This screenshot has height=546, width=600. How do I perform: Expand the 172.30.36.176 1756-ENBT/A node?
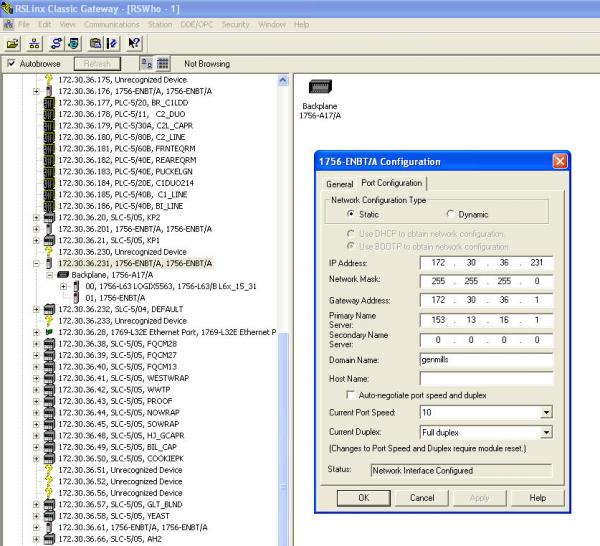point(36,91)
